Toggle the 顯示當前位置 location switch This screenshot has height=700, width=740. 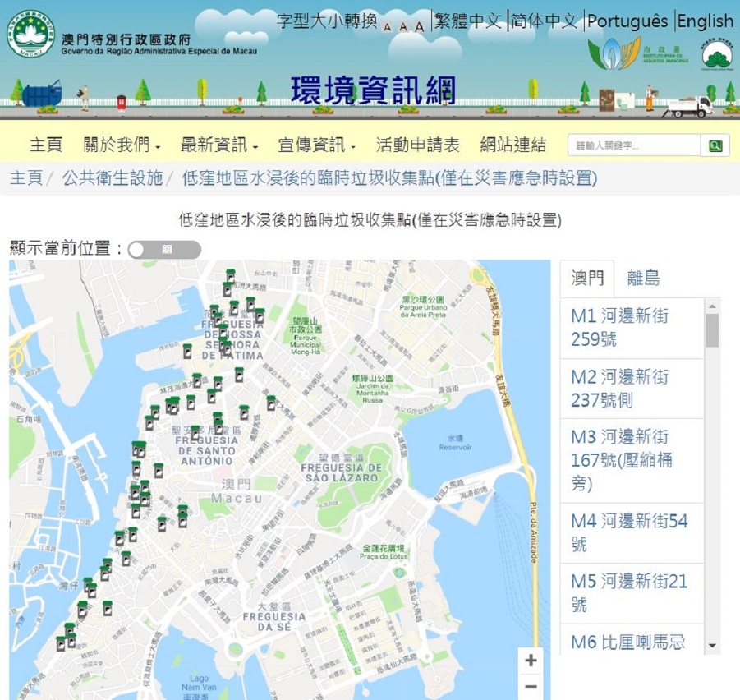point(164,250)
